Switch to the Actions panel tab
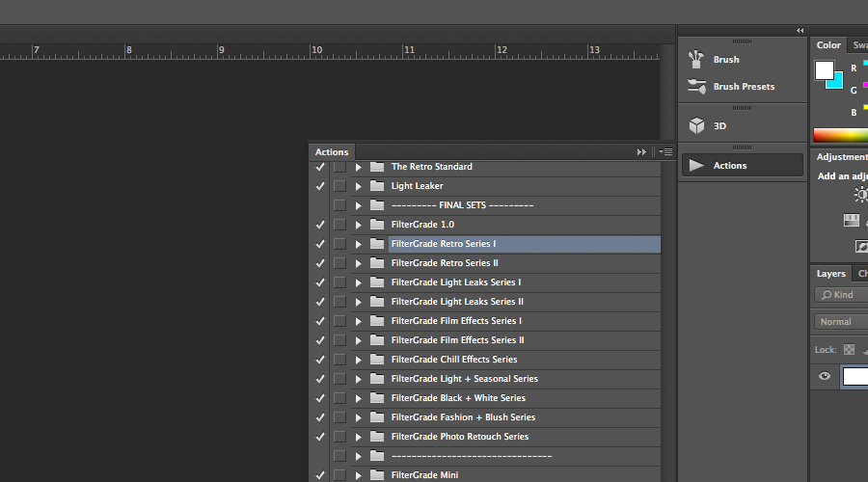Viewport: 868px width, 482px height. coord(332,151)
